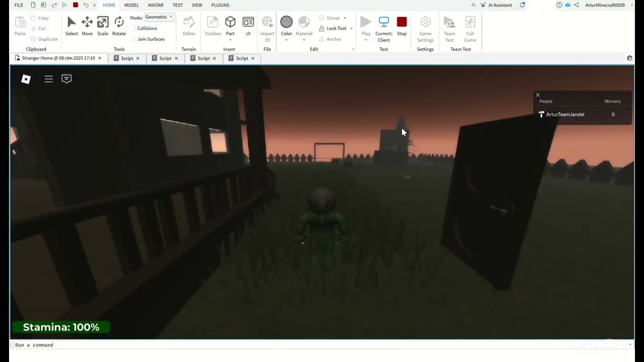The height and width of the screenshot is (362, 644).
Task: Open the quick access toolbar customize arrow
Action: (x=94, y=5)
